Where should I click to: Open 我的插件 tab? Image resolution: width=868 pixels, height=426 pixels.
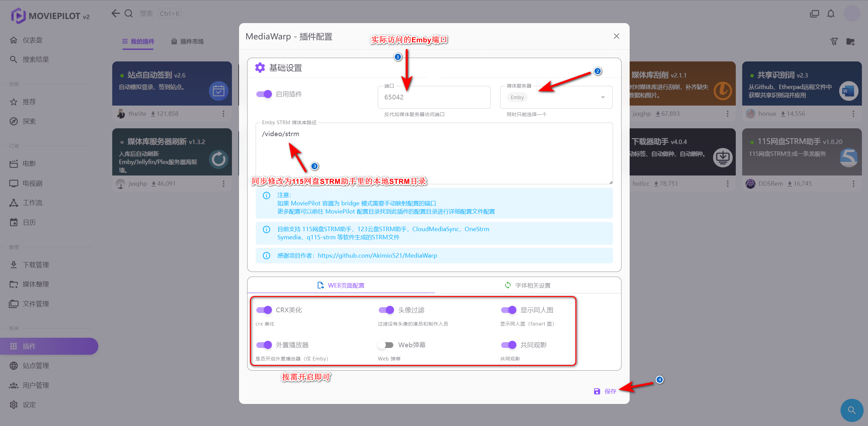coord(138,41)
